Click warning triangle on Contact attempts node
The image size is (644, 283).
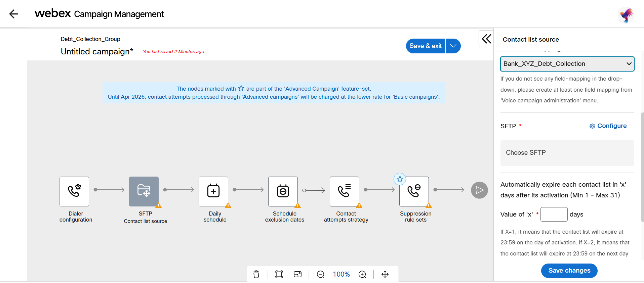point(359,205)
